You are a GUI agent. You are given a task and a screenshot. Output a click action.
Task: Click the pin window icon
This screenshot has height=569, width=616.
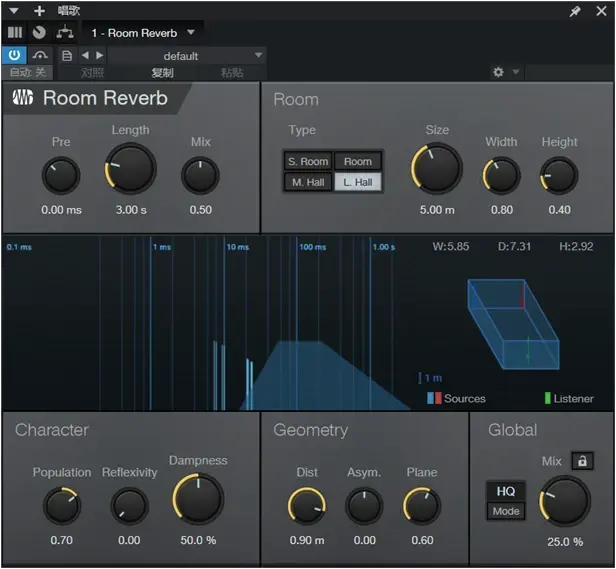575,11
